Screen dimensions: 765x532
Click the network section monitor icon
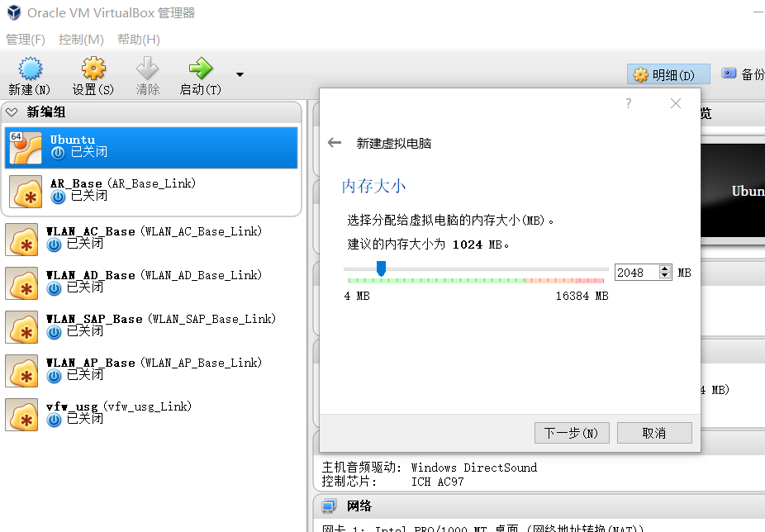click(329, 506)
